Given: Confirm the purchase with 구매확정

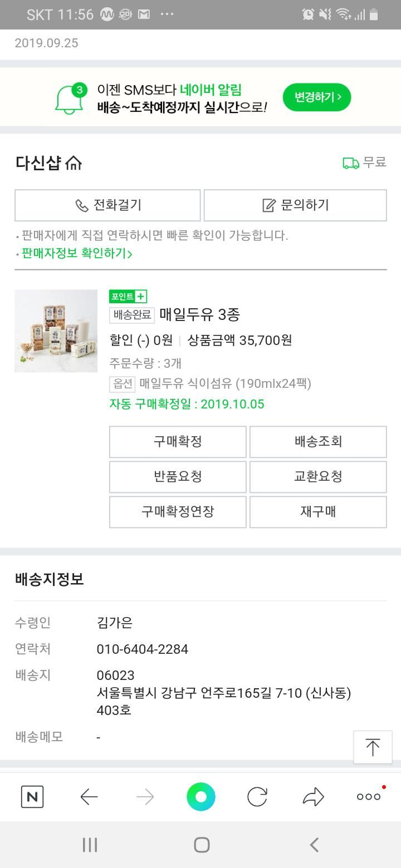Looking at the screenshot, I should [x=178, y=442].
